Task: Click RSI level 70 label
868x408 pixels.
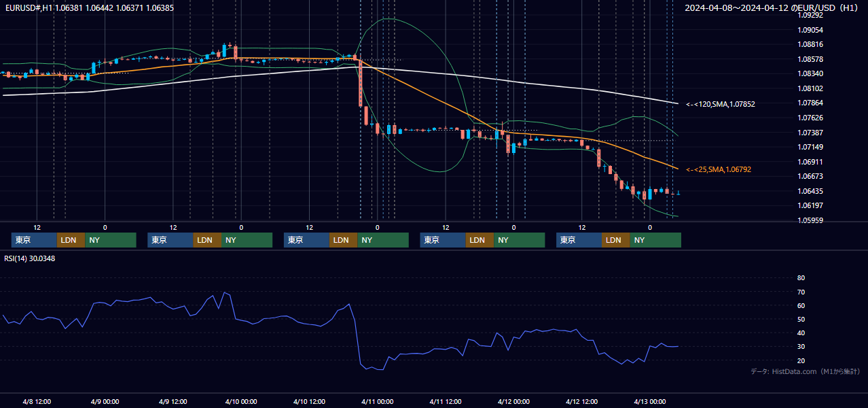Action: [x=801, y=292]
